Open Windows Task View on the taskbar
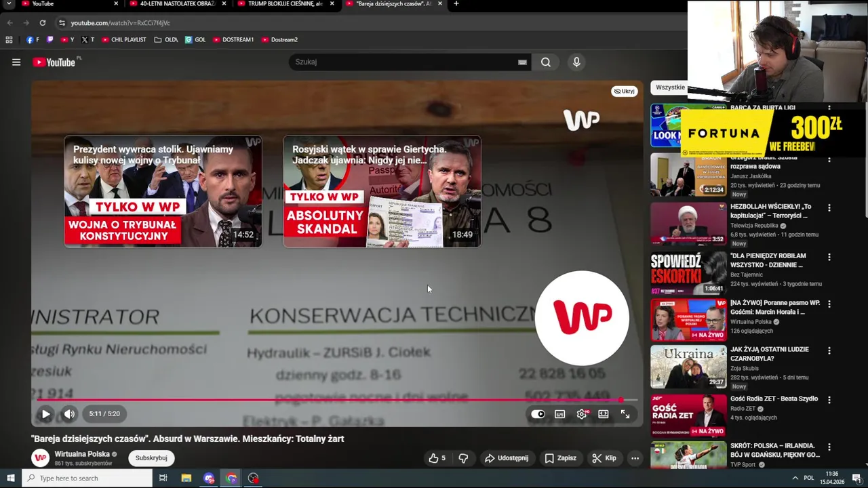The height and width of the screenshot is (488, 868). 163,479
